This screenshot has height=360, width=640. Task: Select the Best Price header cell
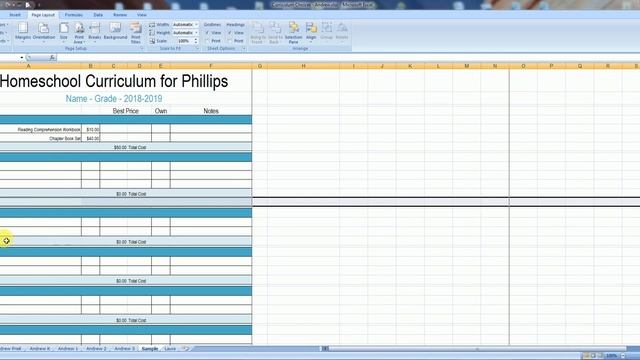tap(125, 111)
